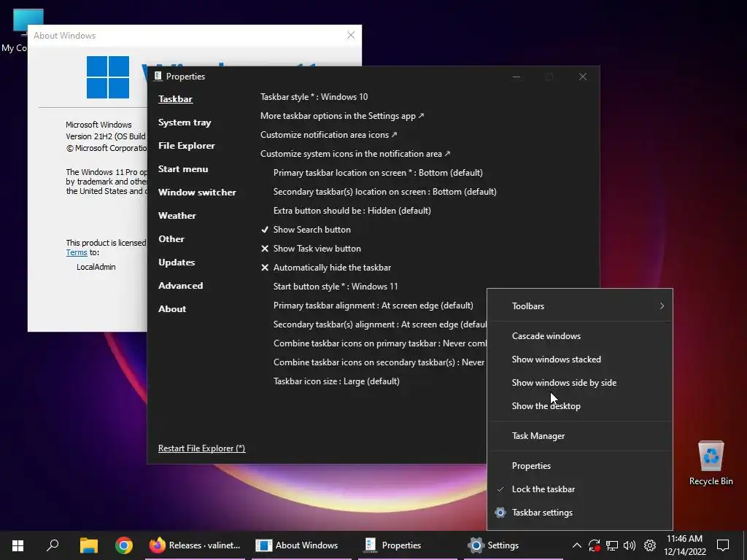Change Primary taskbar location on screen
This screenshot has width=747, height=560.
pos(378,173)
